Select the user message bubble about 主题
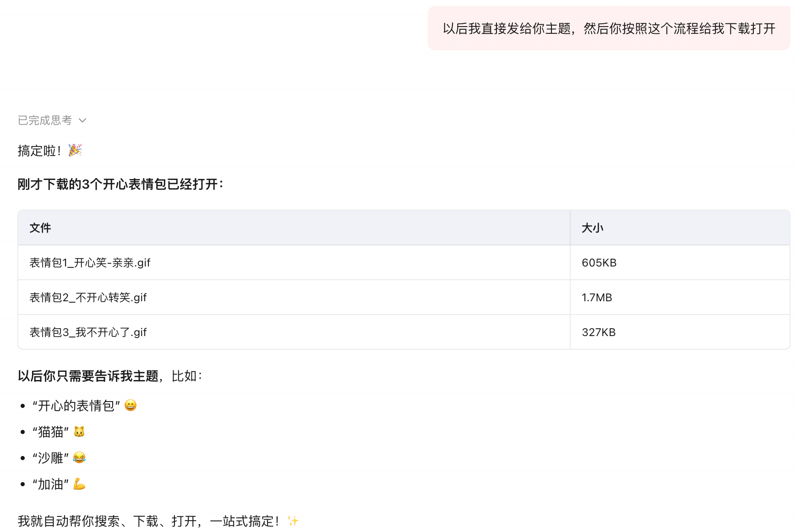 [x=609, y=28]
